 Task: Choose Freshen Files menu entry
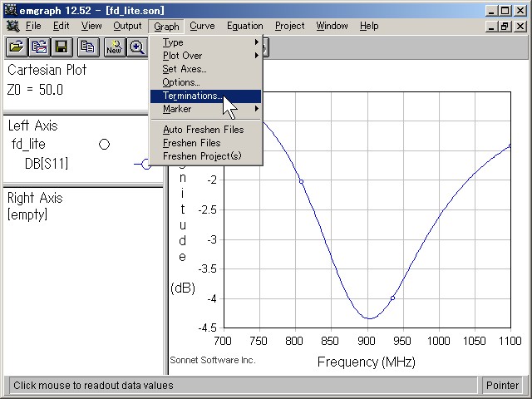(206, 143)
